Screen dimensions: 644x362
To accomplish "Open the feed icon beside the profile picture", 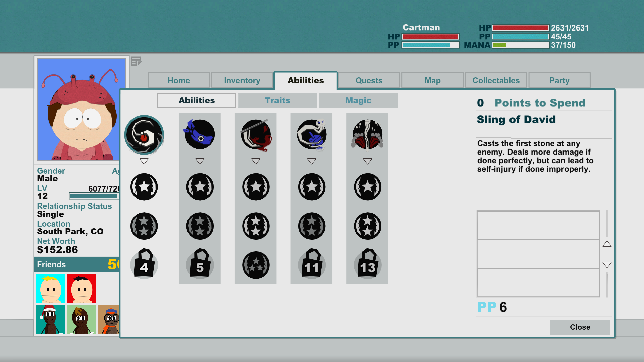I will point(136,61).
